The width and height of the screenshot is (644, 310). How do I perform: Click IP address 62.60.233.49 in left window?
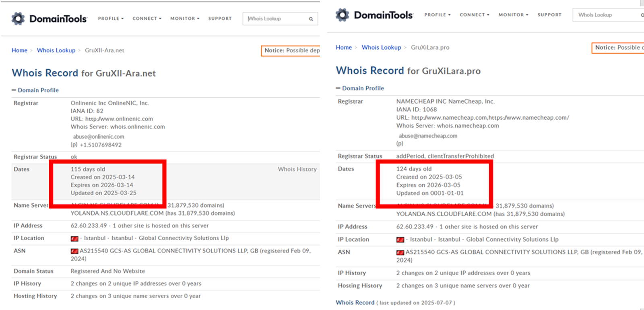pos(89,226)
